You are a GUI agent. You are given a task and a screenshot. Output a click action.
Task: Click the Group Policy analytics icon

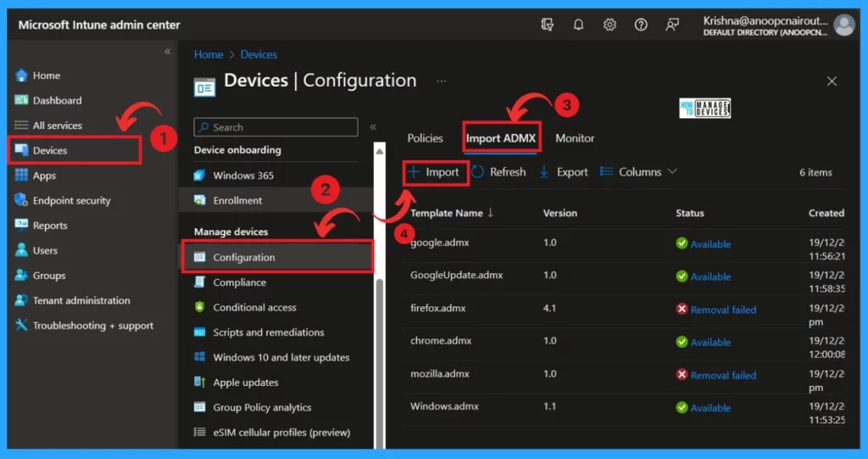(200, 407)
